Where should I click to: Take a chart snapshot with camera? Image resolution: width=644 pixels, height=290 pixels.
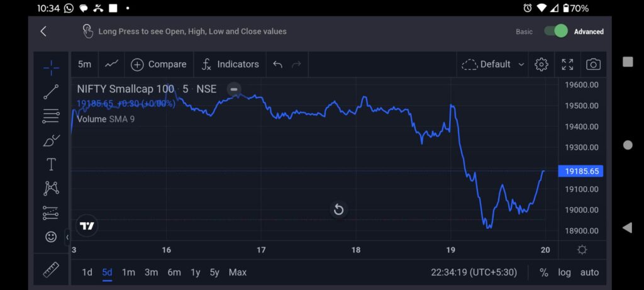[593, 65]
